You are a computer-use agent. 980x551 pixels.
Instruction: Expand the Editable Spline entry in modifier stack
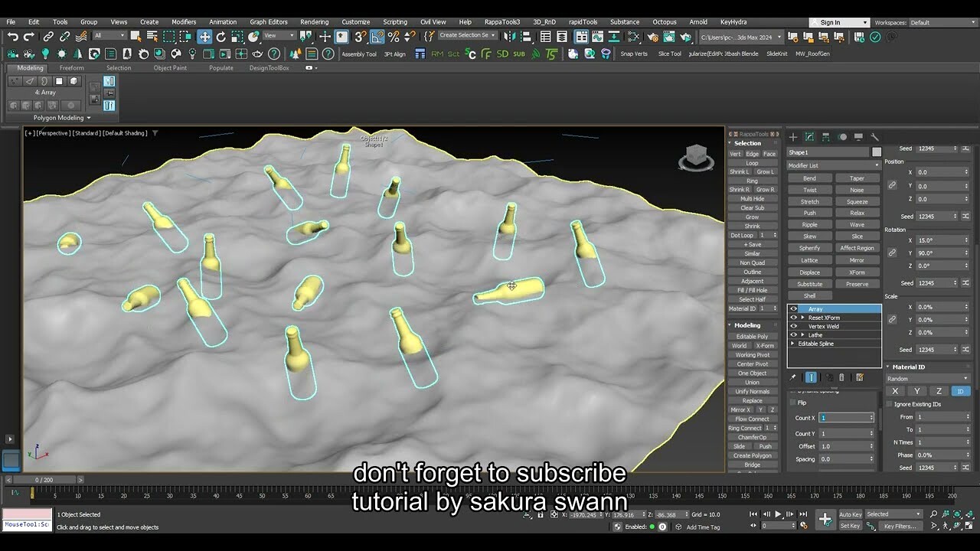coord(792,343)
